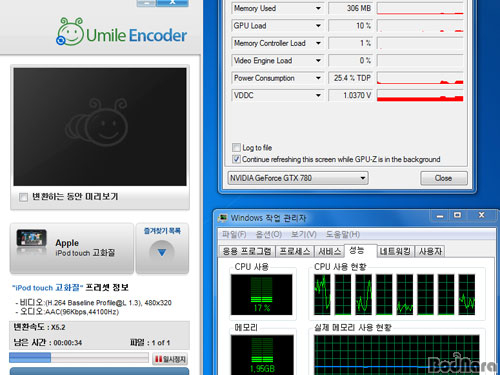Select the Apple iPod touch preset button
Image resolution: width=500 pixels, height=375 pixels.
coord(72,248)
